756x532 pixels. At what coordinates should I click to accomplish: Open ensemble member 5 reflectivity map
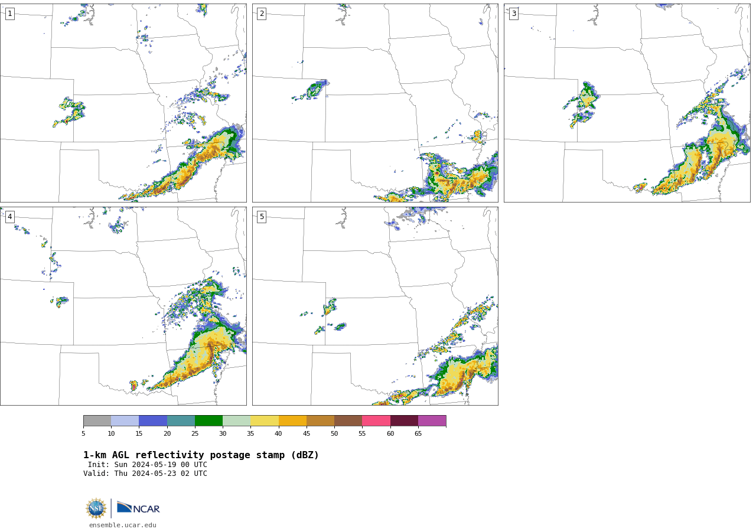coord(375,306)
